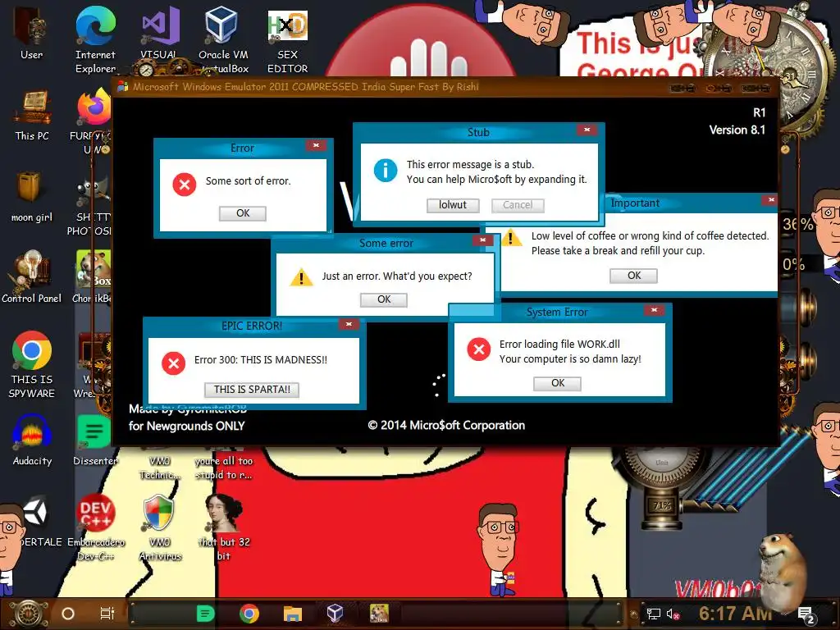Image resolution: width=840 pixels, height=630 pixels.
Task: Launch Audacity from the desktop
Action: click(x=32, y=440)
